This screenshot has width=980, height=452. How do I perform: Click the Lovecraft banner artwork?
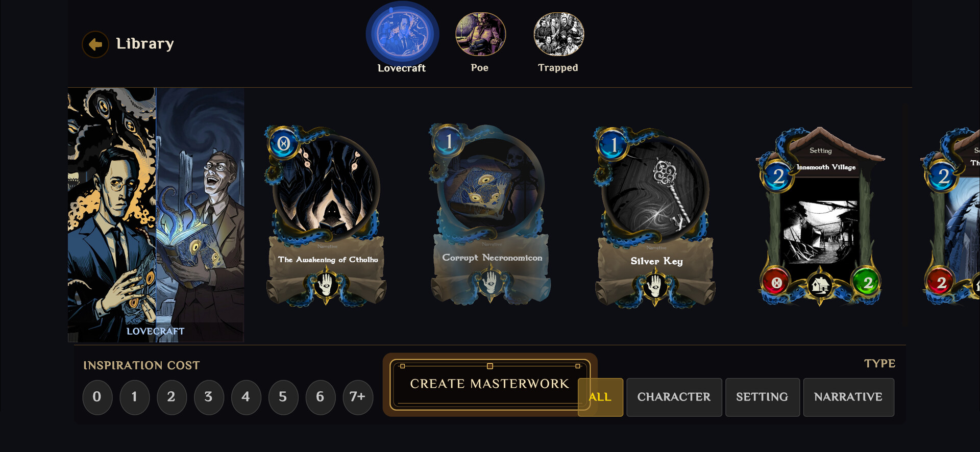coord(156,215)
